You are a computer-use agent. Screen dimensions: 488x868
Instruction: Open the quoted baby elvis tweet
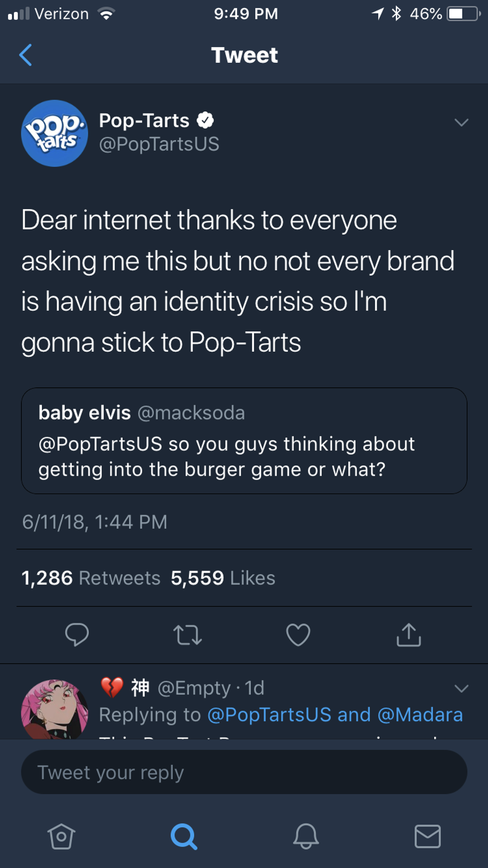244,441
